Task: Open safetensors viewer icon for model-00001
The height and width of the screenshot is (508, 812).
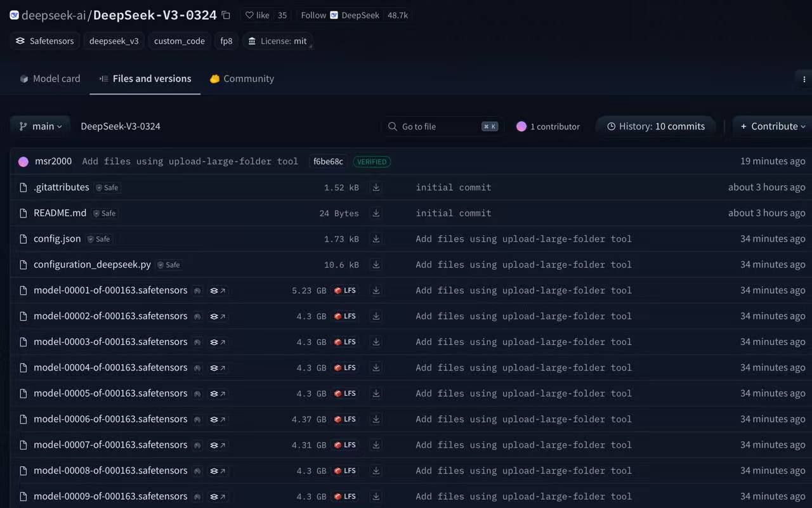Action: [x=218, y=290]
